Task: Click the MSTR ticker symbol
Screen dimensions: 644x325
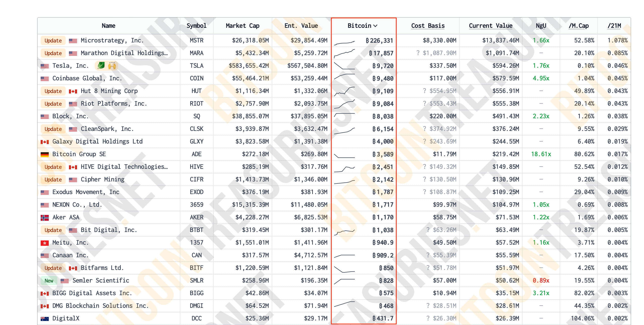Action: pyautogui.click(x=196, y=40)
